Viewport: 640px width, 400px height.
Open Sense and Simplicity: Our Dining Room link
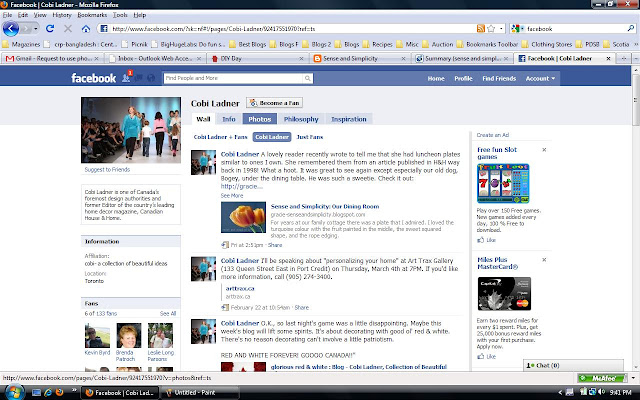pos(325,207)
